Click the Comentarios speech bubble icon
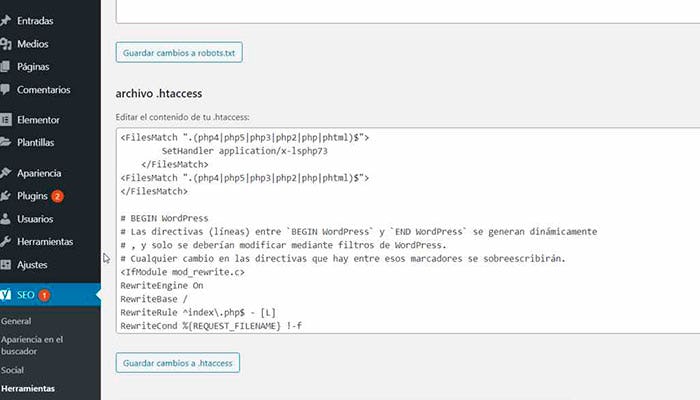This screenshot has height=400, width=700. point(6,89)
